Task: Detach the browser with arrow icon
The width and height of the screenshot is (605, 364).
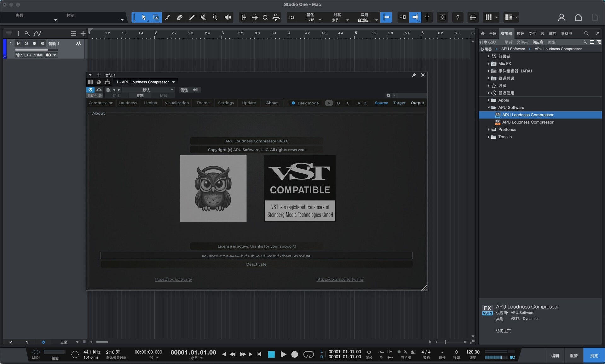Action: [597, 33]
